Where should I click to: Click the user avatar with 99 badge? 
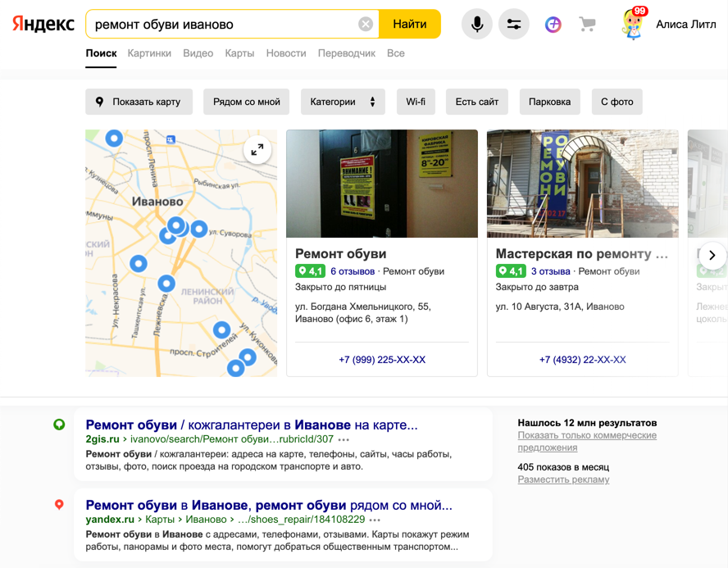click(633, 25)
